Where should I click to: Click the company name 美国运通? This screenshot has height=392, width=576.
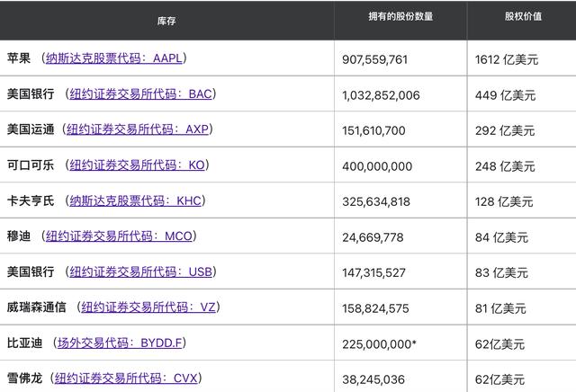[31, 129]
